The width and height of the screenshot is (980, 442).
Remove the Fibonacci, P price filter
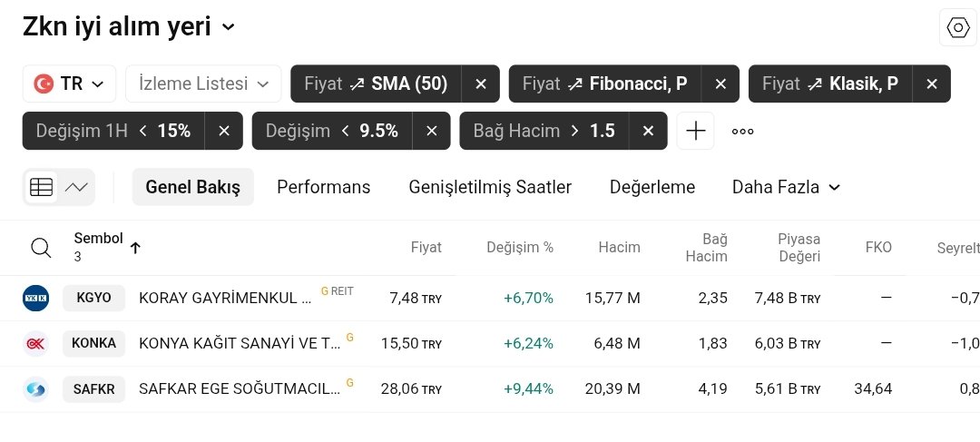[720, 83]
